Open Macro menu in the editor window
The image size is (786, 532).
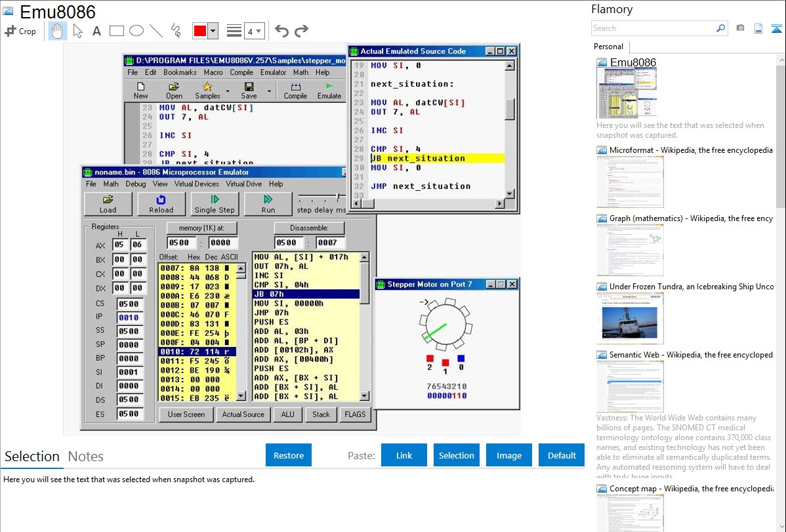coord(213,72)
